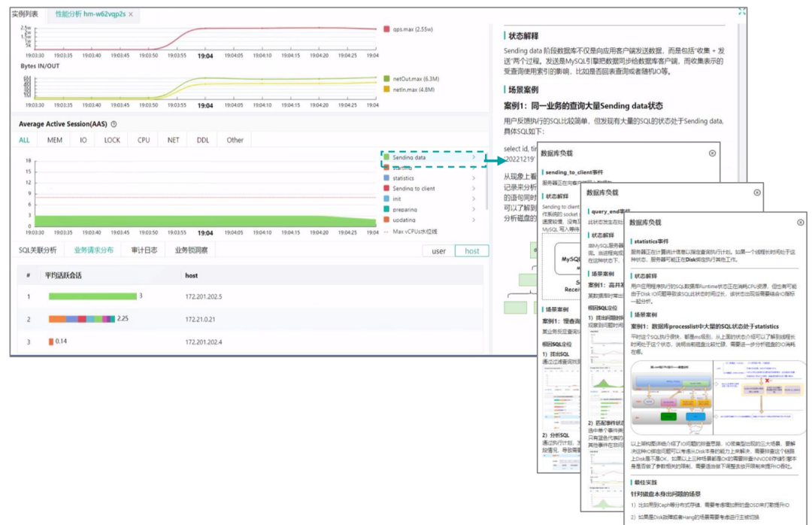The height and width of the screenshot is (525, 812).
Task: Switch to the 实例列表 tab
Action: tap(25, 14)
